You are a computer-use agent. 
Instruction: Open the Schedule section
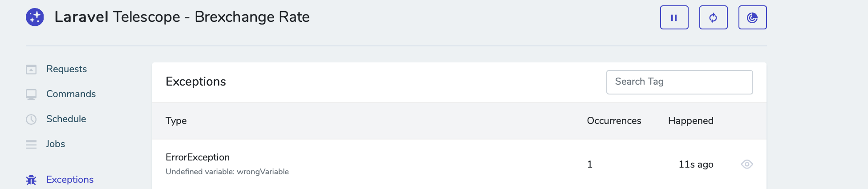(66, 119)
